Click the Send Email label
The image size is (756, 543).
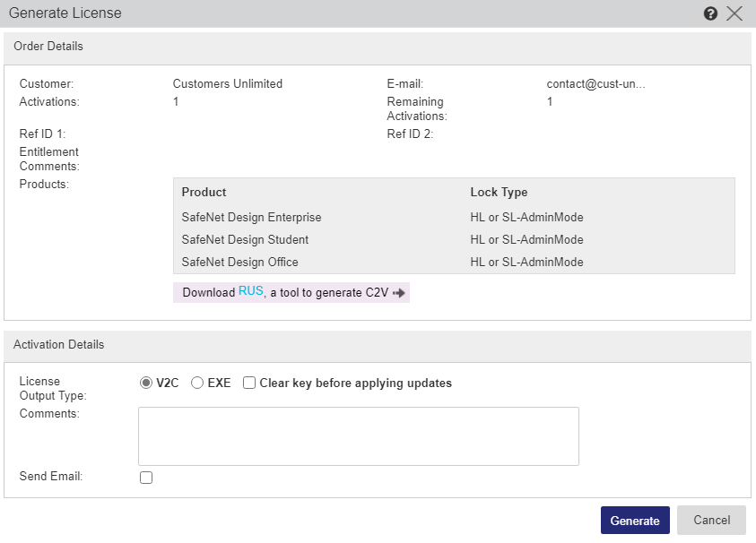coord(51,476)
